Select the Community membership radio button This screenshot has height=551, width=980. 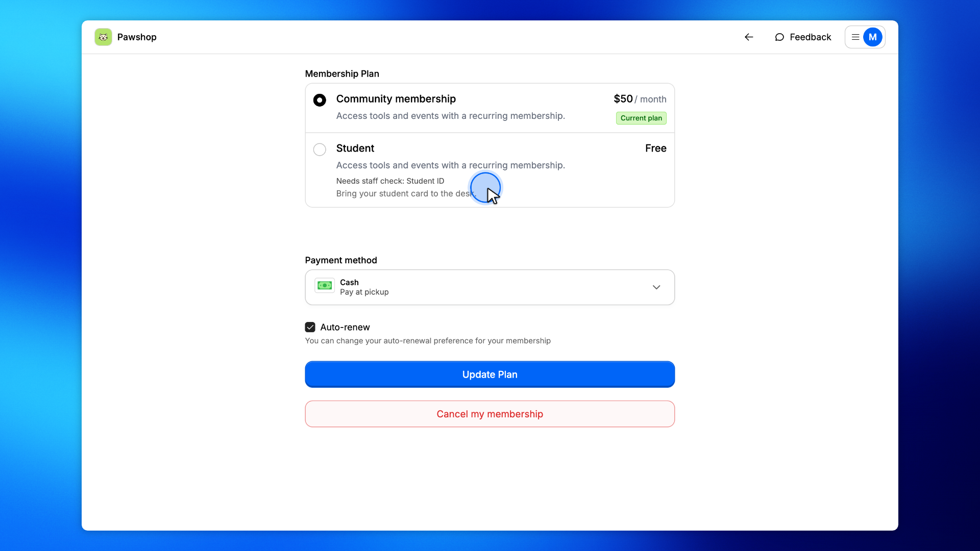(x=320, y=100)
